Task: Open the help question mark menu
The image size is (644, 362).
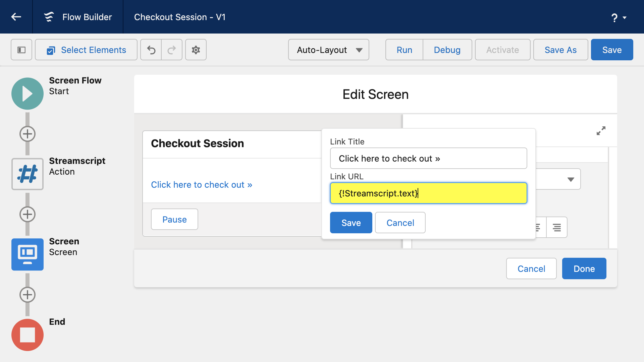Action: [618, 17]
